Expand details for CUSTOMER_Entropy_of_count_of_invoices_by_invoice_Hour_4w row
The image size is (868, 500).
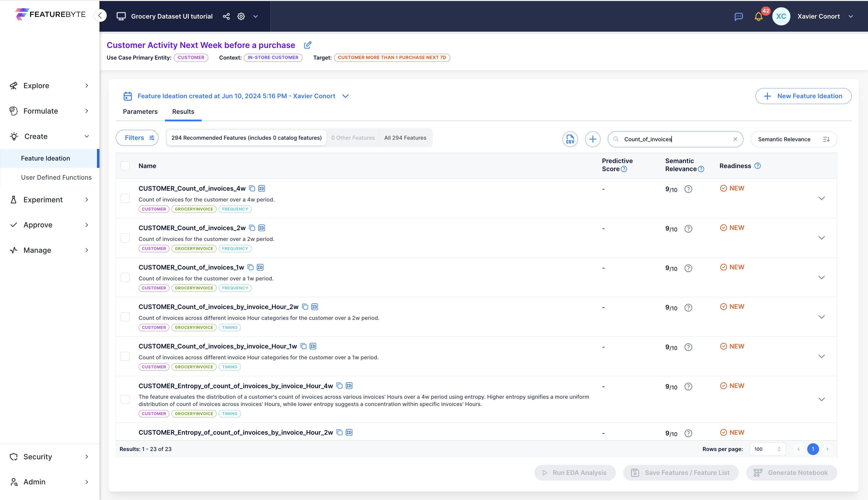click(821, 399)
